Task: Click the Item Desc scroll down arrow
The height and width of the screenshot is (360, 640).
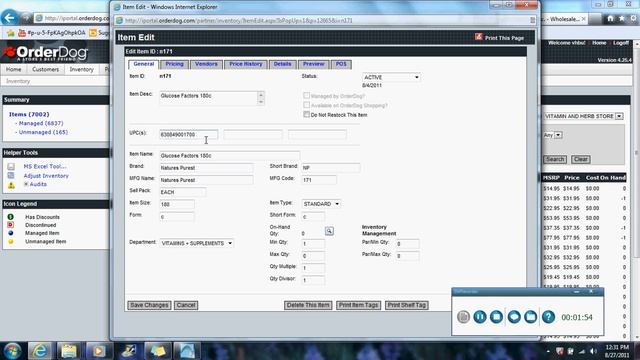Action: point(261,102)
